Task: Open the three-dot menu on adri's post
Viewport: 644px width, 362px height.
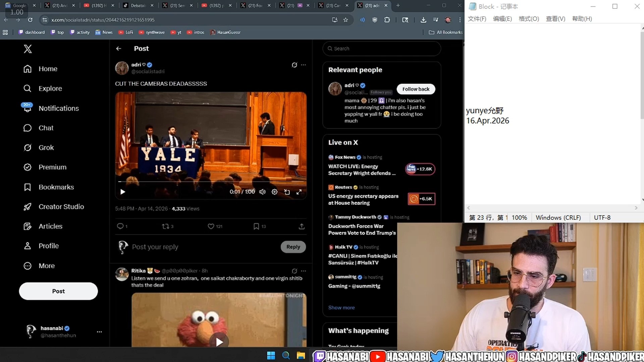Action: tap(304, 65)
